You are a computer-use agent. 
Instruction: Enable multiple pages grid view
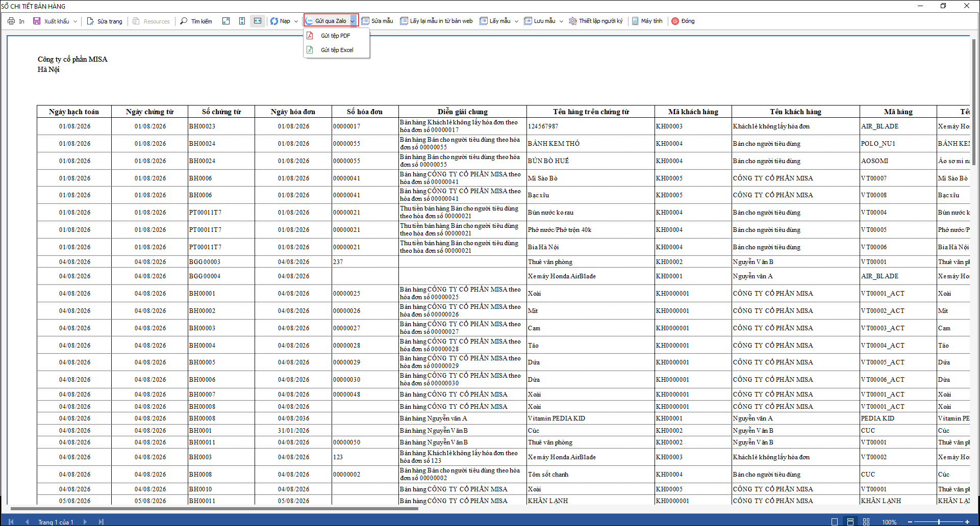866,521
